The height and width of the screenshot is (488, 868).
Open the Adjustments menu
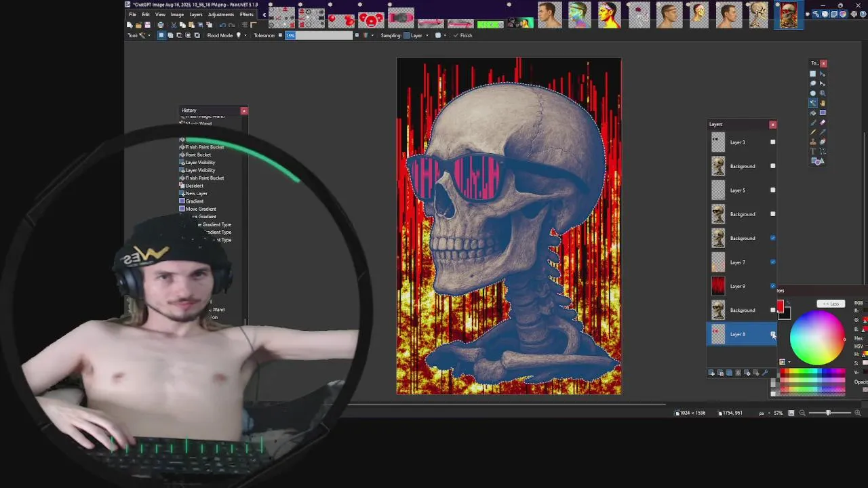pos(221,14)
